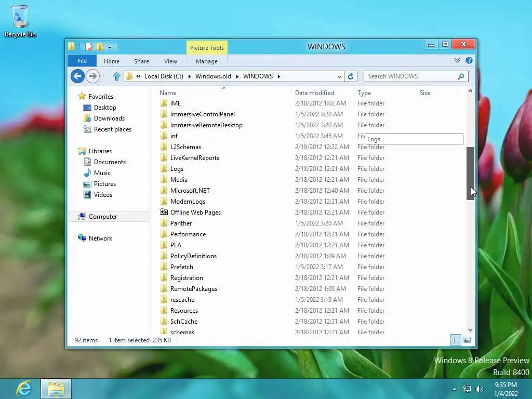
Task: Go up one folder level with the up arrow
Action: (117, 76)
